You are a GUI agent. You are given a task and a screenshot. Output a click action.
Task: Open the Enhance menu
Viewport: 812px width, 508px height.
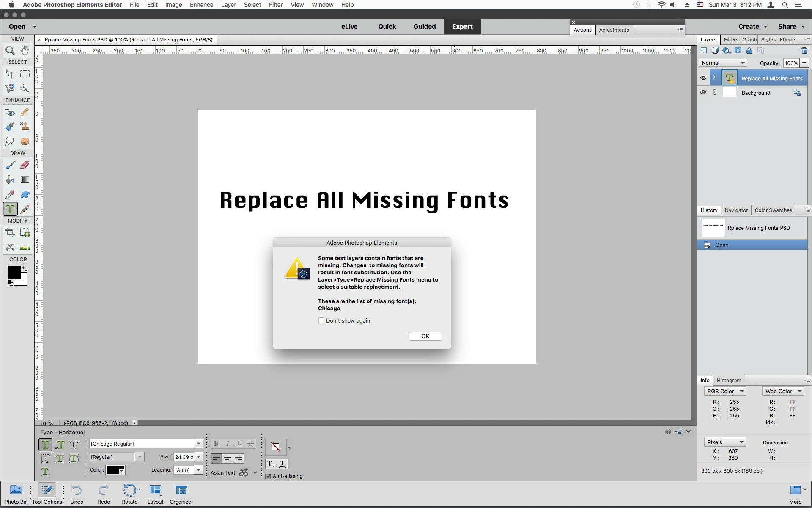coord(201,5)
